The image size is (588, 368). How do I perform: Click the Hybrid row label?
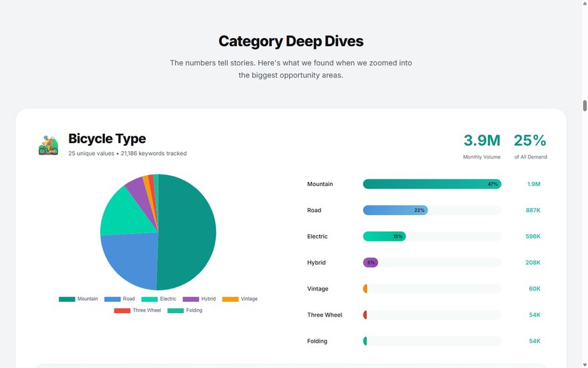point(316,262)
